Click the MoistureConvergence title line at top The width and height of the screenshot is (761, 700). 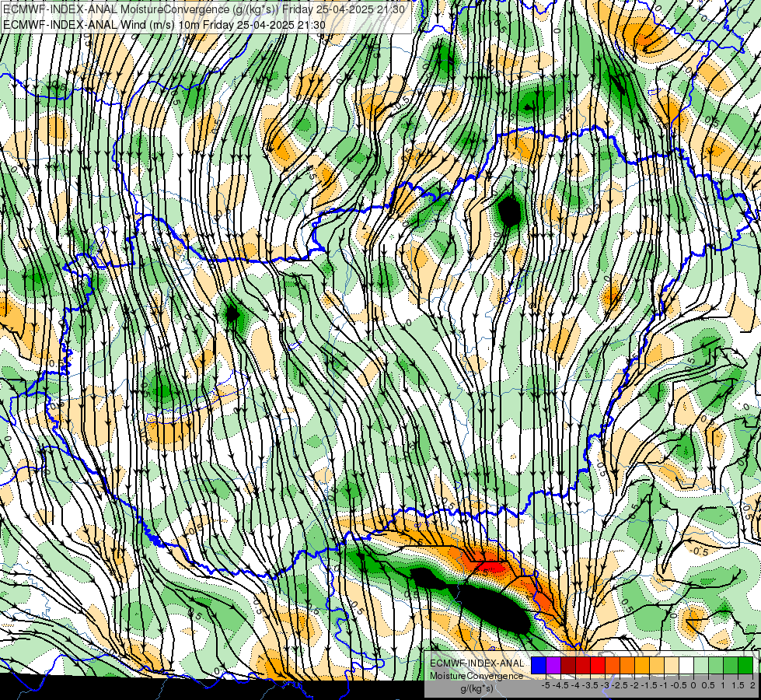point(204,9)
